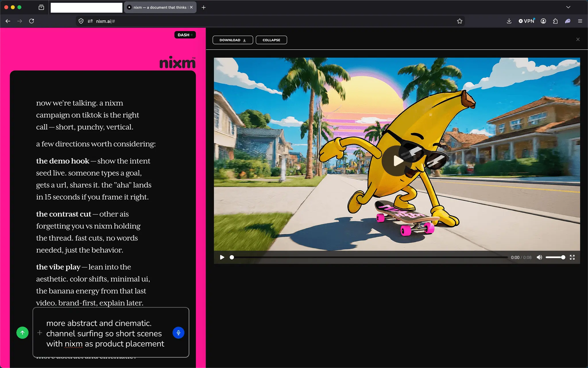
Task: Seek on the video progress bar
Action: click(x=369, y=257)
